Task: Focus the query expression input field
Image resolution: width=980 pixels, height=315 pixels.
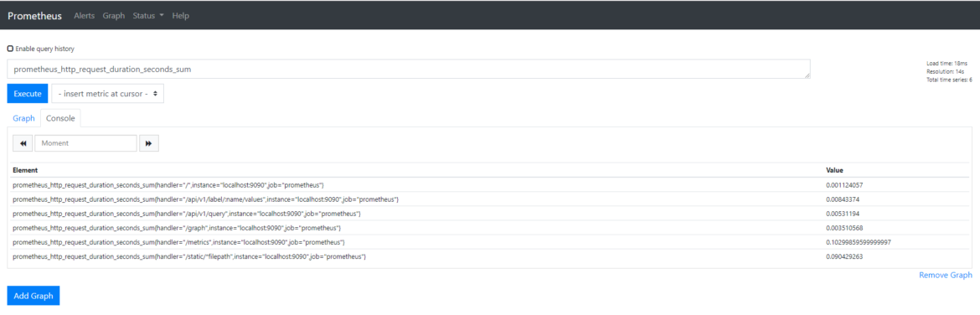Action: tap(409, 70)
